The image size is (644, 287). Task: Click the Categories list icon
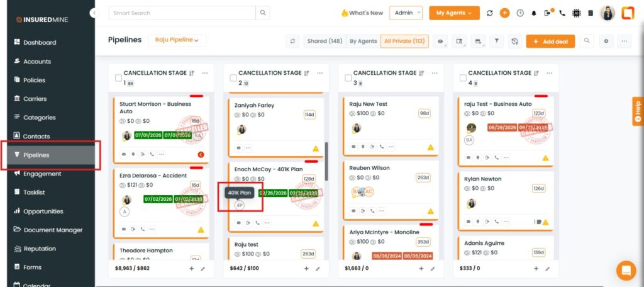pyautogui.click(x=17, y=117)
